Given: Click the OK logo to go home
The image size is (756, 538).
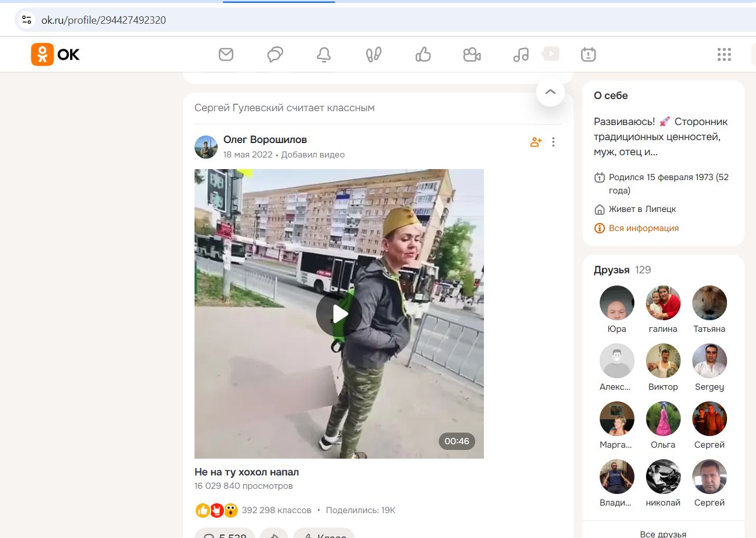Looking at the screenshot, I should click(x=56, y=54).
